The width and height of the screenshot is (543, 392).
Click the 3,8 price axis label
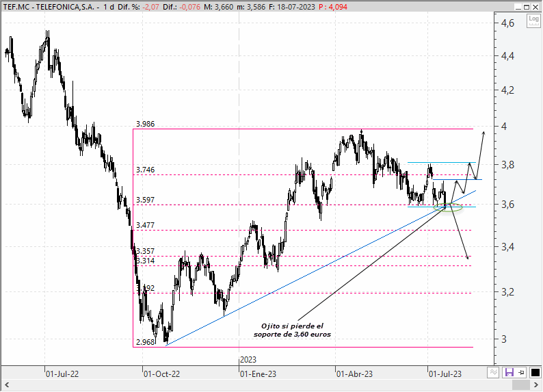point(508,165)
